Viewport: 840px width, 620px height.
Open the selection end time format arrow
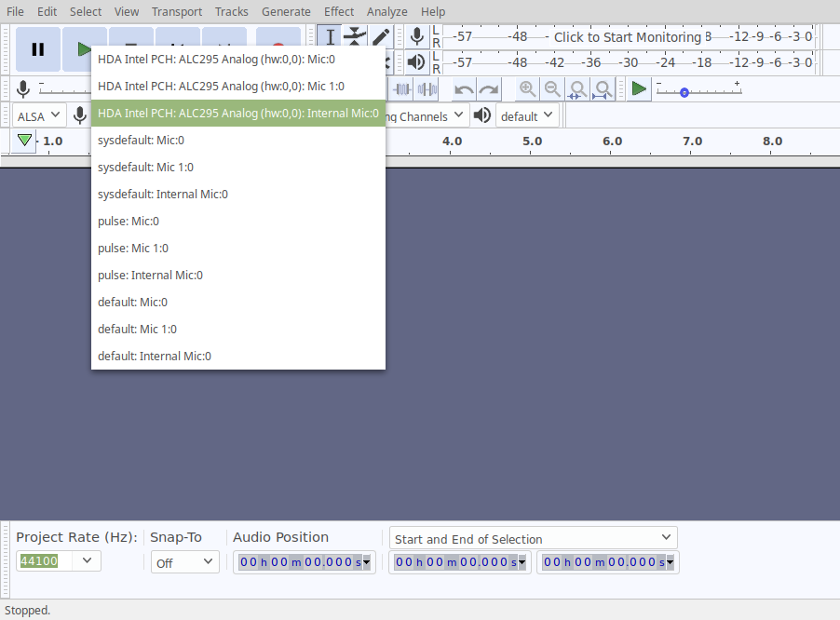670,562
